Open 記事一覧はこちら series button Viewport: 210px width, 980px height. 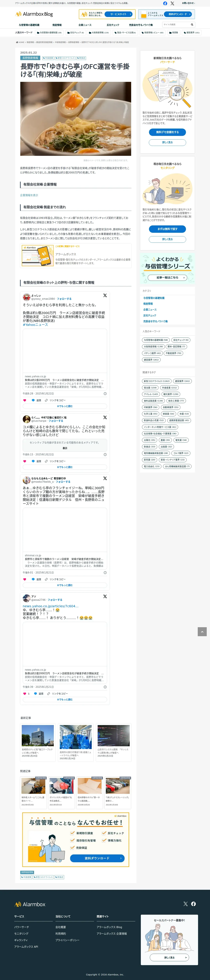pyautogui.click(x=167, y=278)
